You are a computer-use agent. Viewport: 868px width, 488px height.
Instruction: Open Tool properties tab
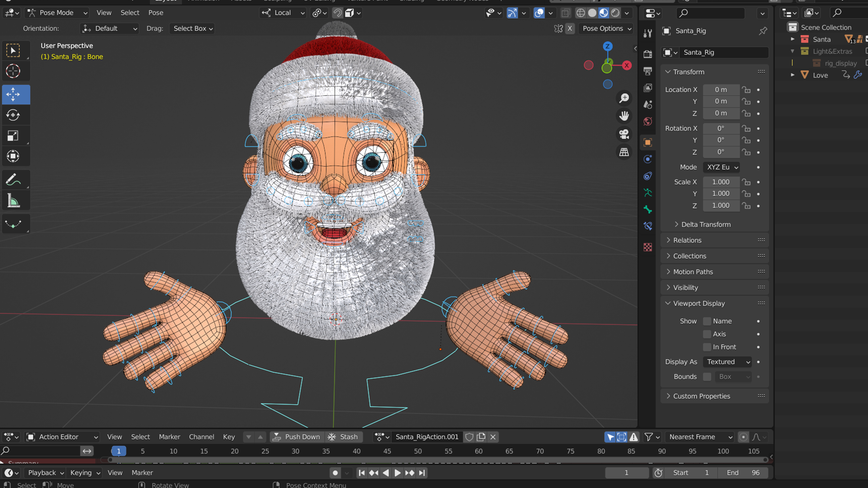point(648,33)
